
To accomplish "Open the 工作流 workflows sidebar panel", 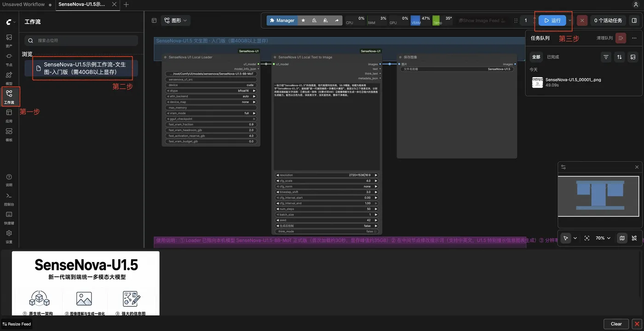I will point(9,97).
